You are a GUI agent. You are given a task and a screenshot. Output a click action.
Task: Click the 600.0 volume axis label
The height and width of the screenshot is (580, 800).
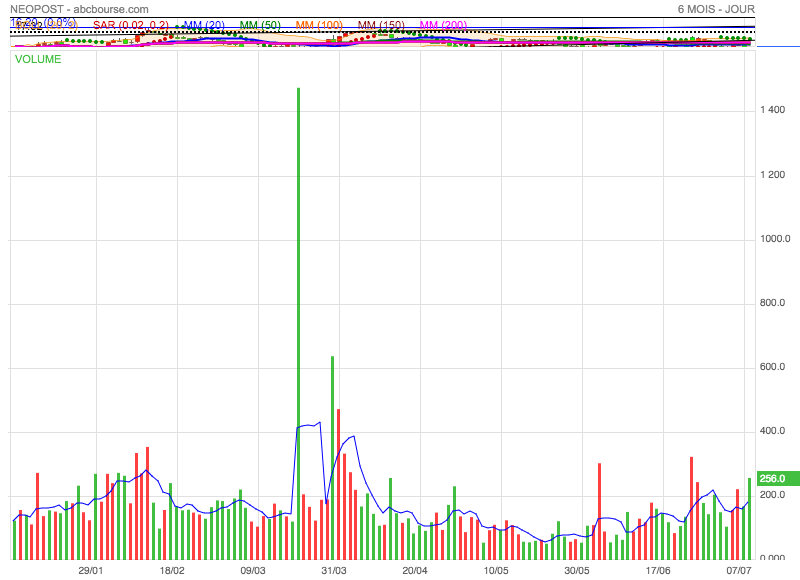pos(773,367)
